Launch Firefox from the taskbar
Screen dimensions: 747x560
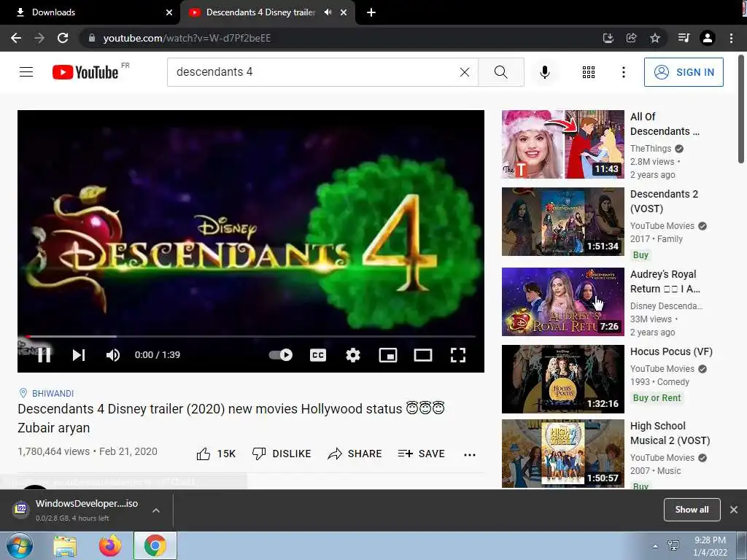coord(110,545)
